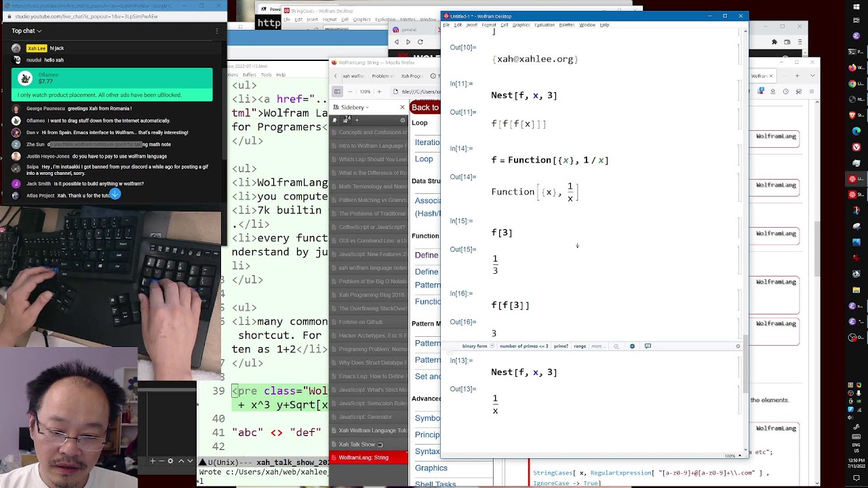Open Sidebery settings gear

(403, 120)
